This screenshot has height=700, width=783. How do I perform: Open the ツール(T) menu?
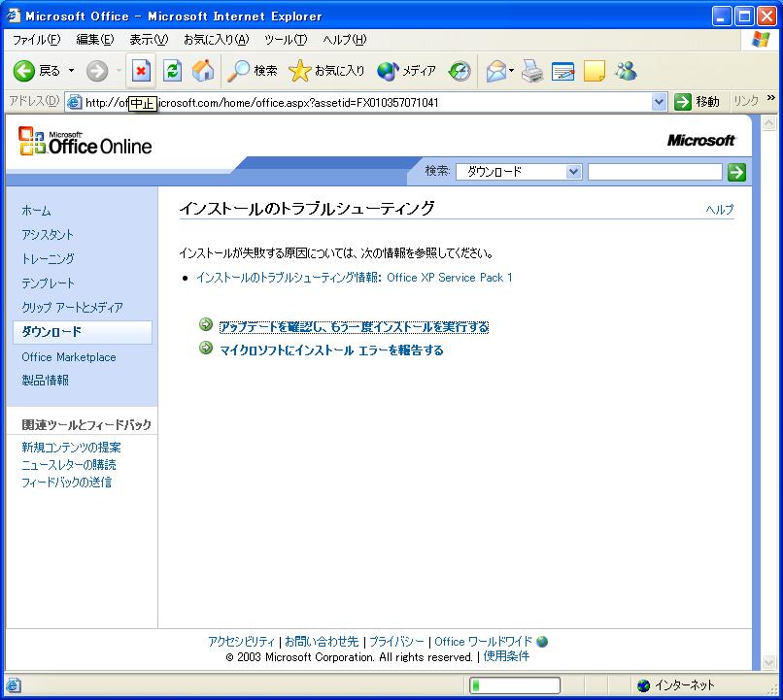coord(286,40)
